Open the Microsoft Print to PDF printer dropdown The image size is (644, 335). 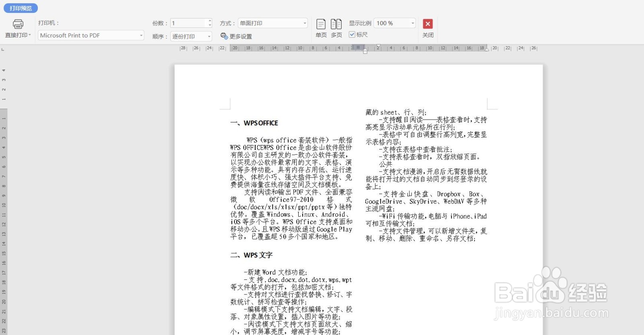[91, 35]
